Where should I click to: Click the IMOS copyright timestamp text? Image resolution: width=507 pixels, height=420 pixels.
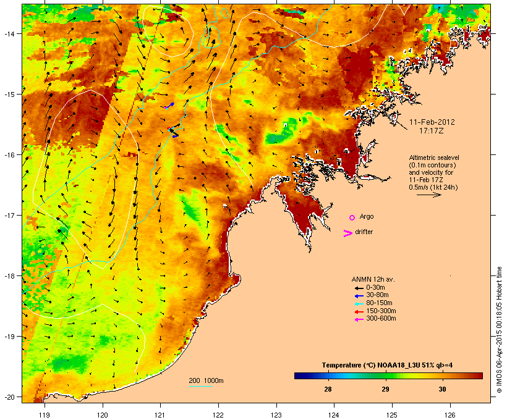[499, 330]
